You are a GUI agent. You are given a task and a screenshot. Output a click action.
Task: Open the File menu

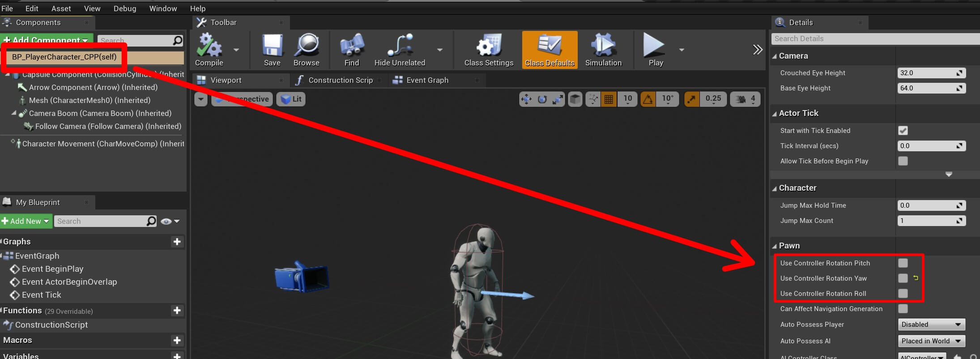7,9
